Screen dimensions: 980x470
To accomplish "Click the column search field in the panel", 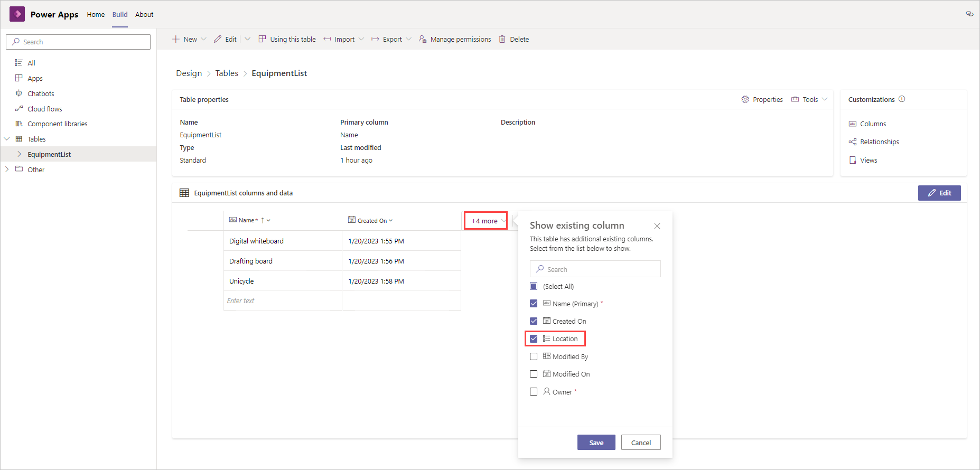I will 595,269.
